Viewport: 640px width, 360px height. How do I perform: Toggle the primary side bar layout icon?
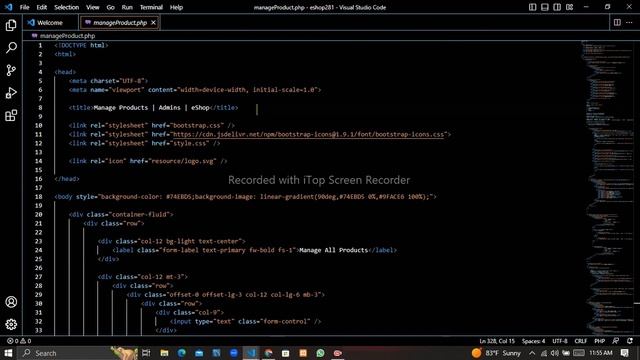pos(533,7)
